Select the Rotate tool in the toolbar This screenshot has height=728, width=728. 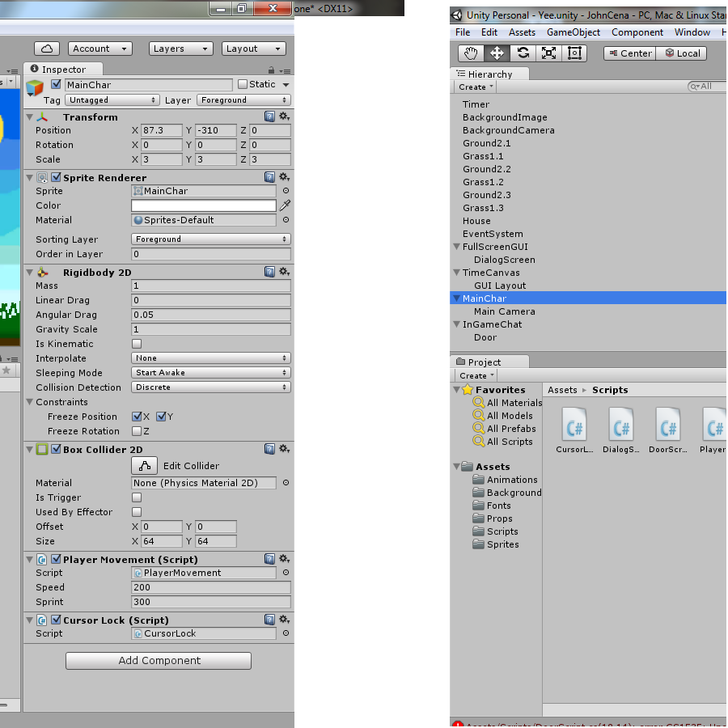pos(524,53)
